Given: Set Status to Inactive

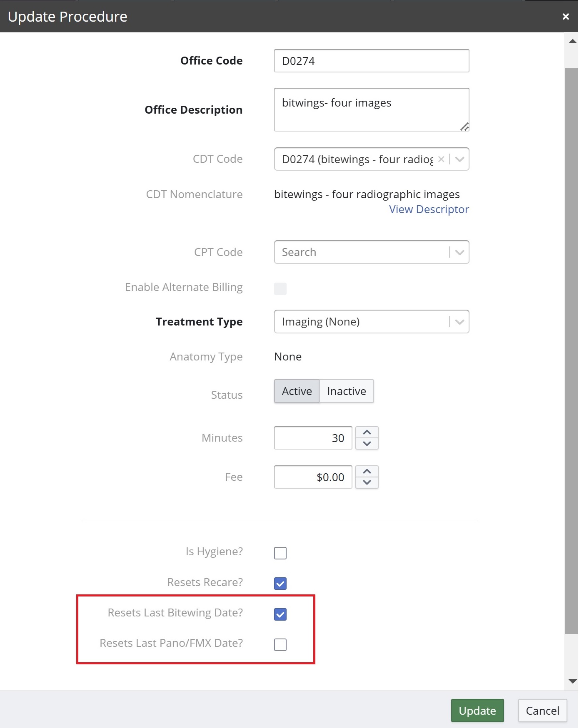Looking at the screenshot, I should point(347,391).
